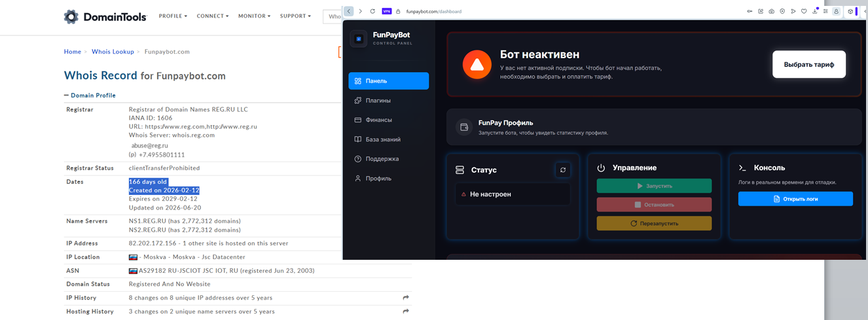
Task: Reload page with browser refresh icon
Action: pos(372,11)
